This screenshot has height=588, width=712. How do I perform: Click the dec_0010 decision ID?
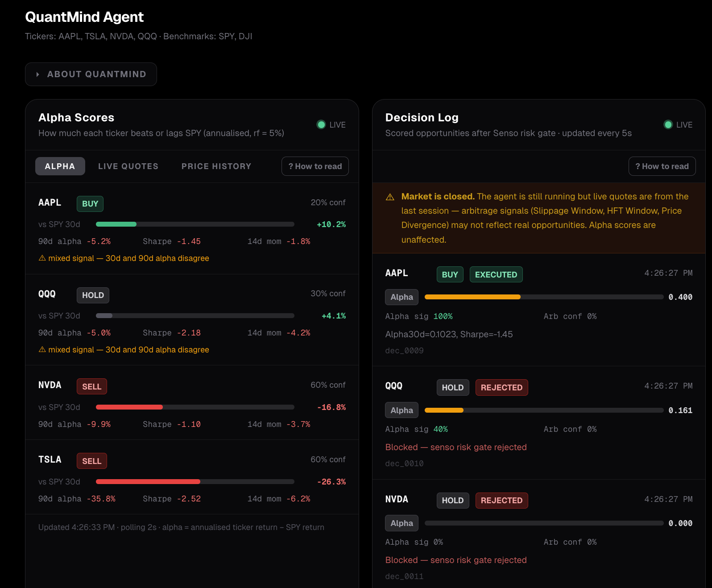[x=404, y=463]
